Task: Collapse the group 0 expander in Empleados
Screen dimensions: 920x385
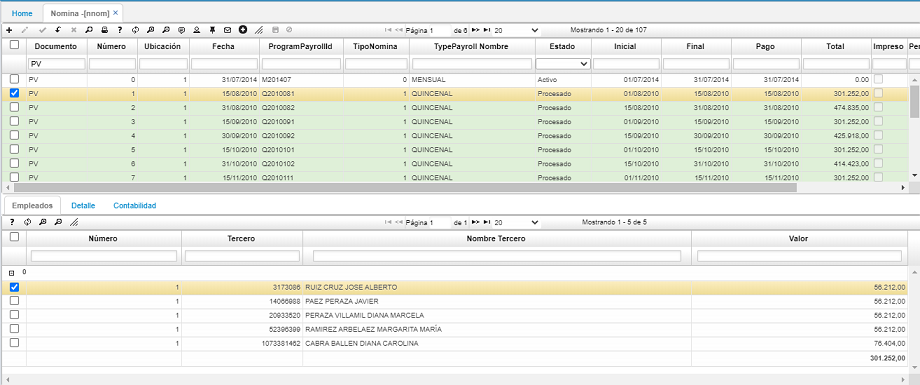Action: [12, 273]
